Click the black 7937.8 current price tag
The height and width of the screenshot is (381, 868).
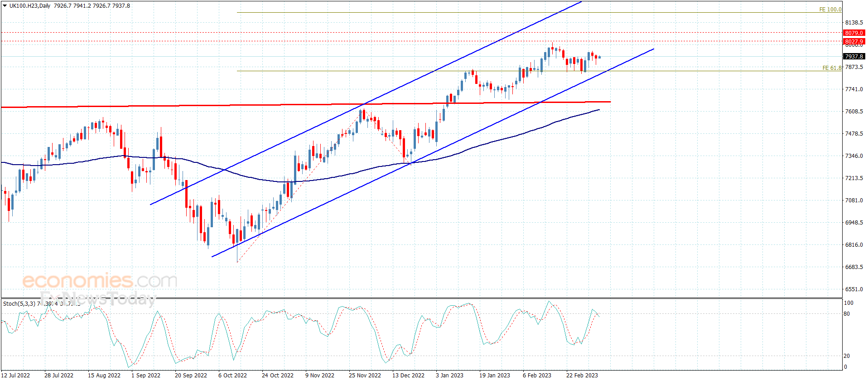(x=854, y=56)
